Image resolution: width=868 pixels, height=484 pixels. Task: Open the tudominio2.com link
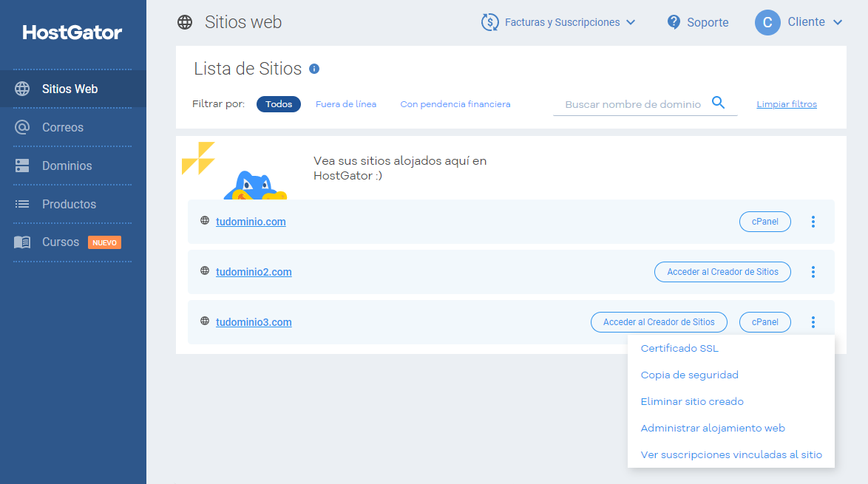pyautogui.click(x=254, y=272)
